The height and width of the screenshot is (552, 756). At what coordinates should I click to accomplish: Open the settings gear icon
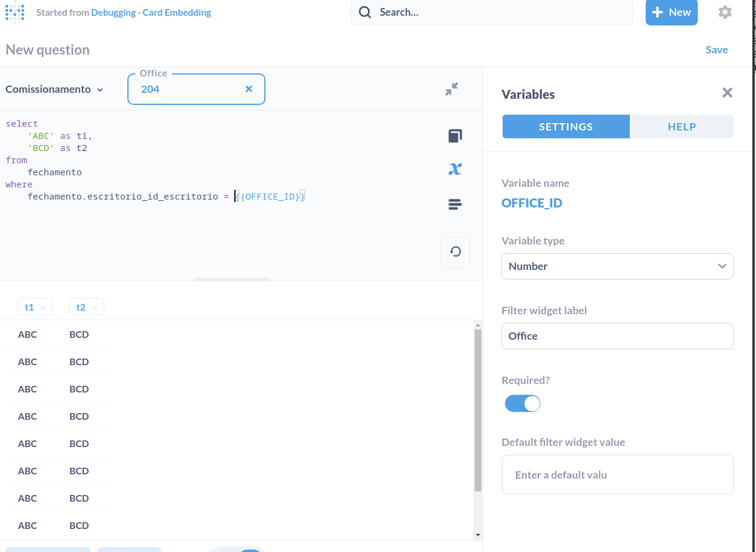(x=724, y=12)
